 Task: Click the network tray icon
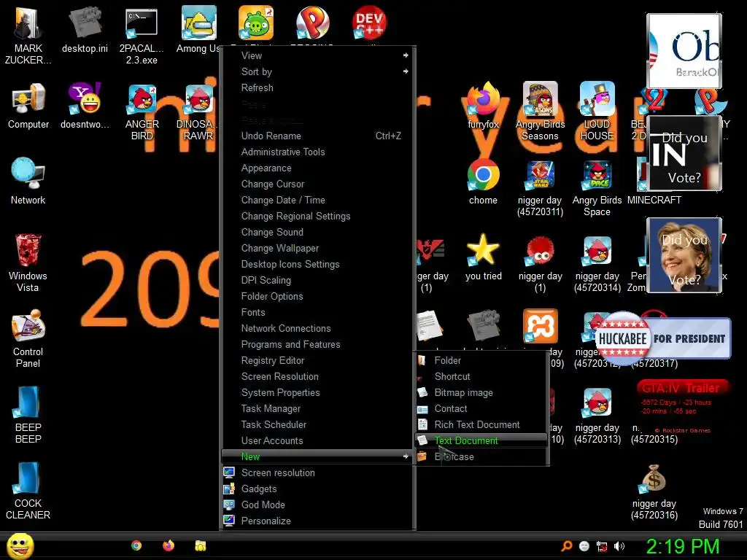[x=602, y=546]
